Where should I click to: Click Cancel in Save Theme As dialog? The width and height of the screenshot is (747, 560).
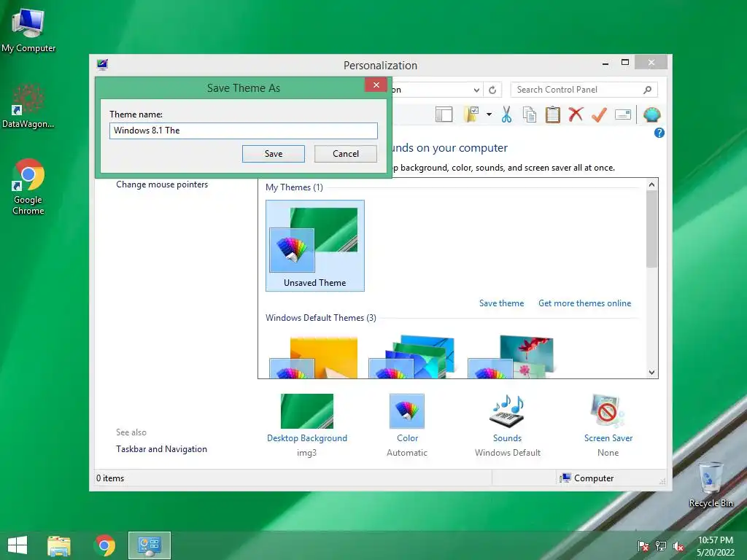(346, 154)
